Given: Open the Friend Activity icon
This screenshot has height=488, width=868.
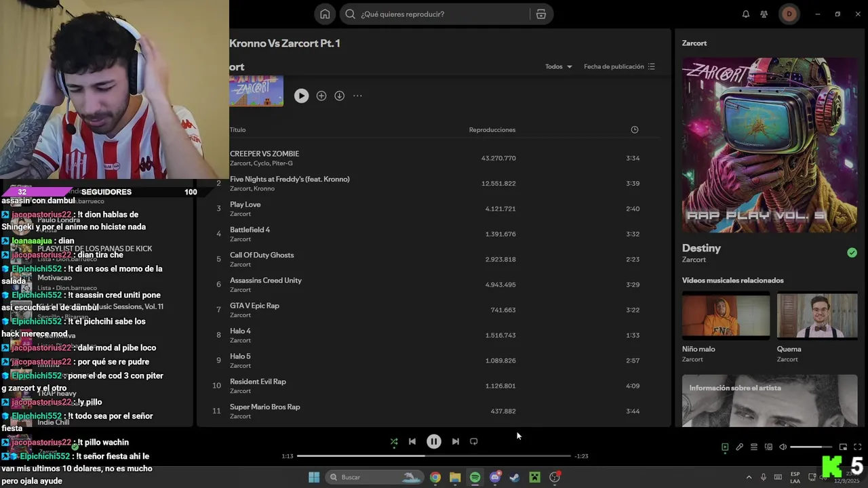Looking at the screenshot, I should (764, 14).
